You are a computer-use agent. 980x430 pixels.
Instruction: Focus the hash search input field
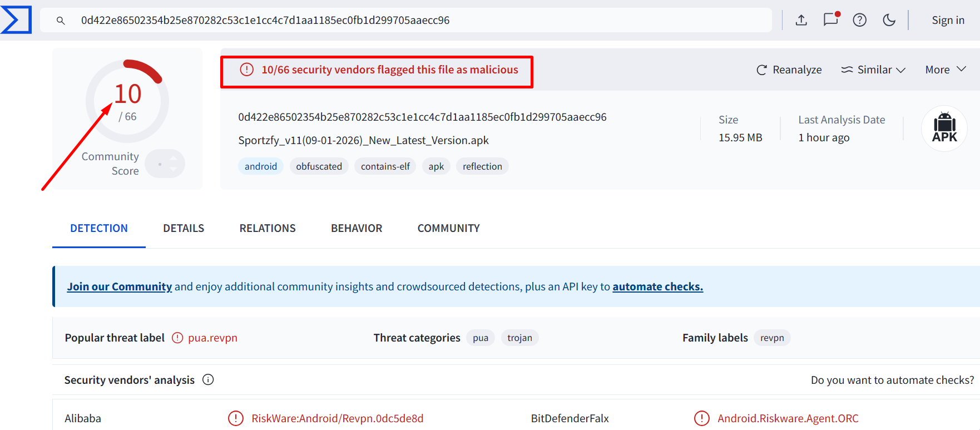pyautogui.click(x=406, y=20)
